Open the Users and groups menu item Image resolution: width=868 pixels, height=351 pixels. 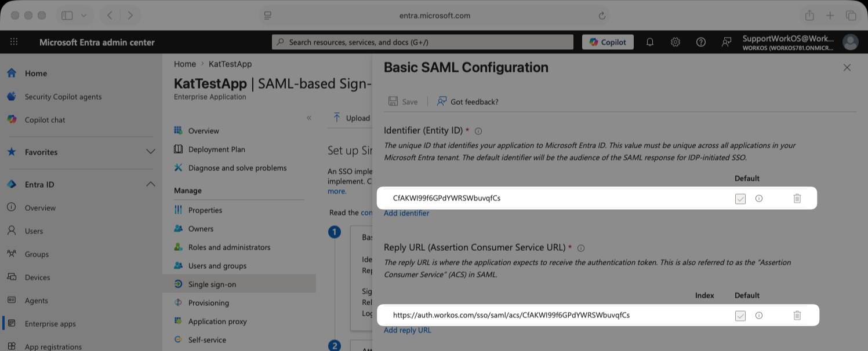217,266
